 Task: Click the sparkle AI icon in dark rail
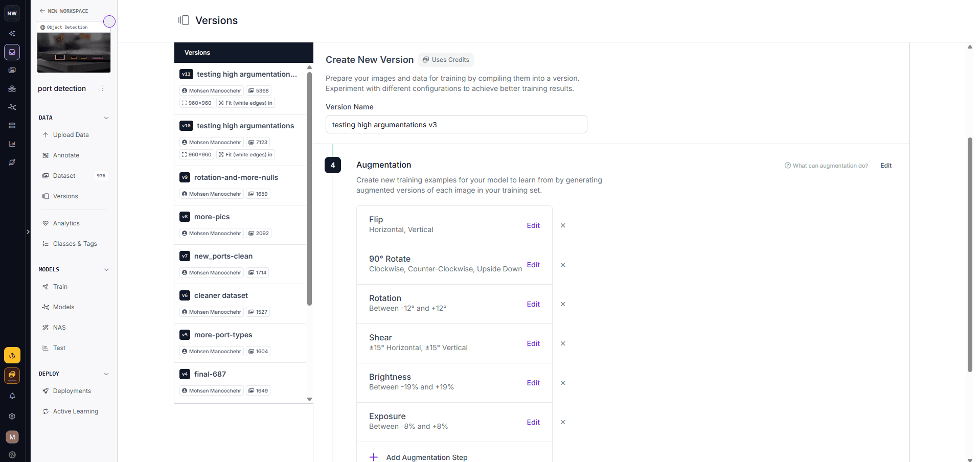tap(12, 34)
